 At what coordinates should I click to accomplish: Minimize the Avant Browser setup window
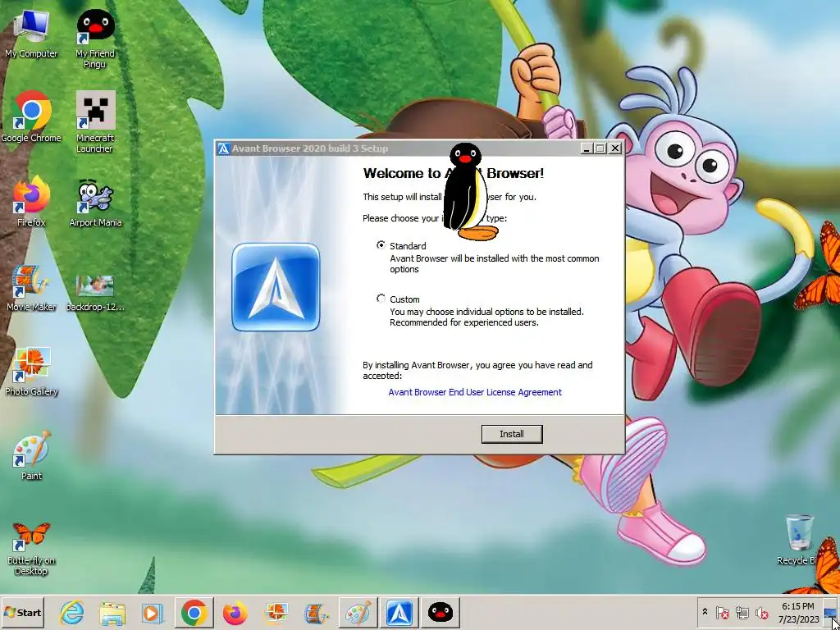pos(587,148)
